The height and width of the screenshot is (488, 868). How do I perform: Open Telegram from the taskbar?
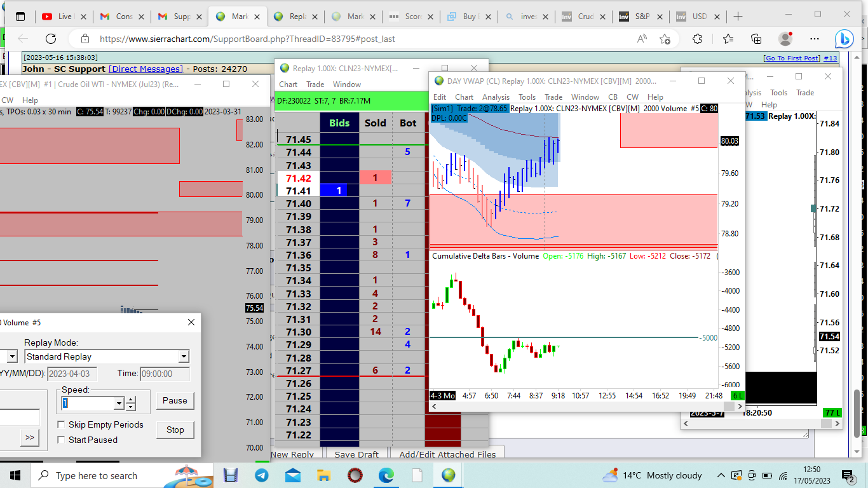point(261,475)
